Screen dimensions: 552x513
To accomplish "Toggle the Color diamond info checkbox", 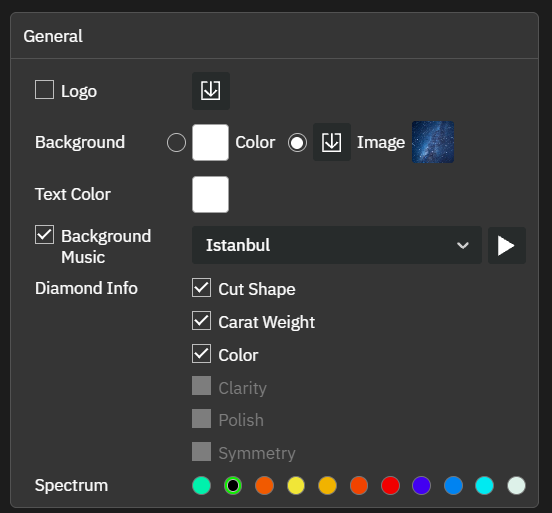I will click(x=201, y=354).
